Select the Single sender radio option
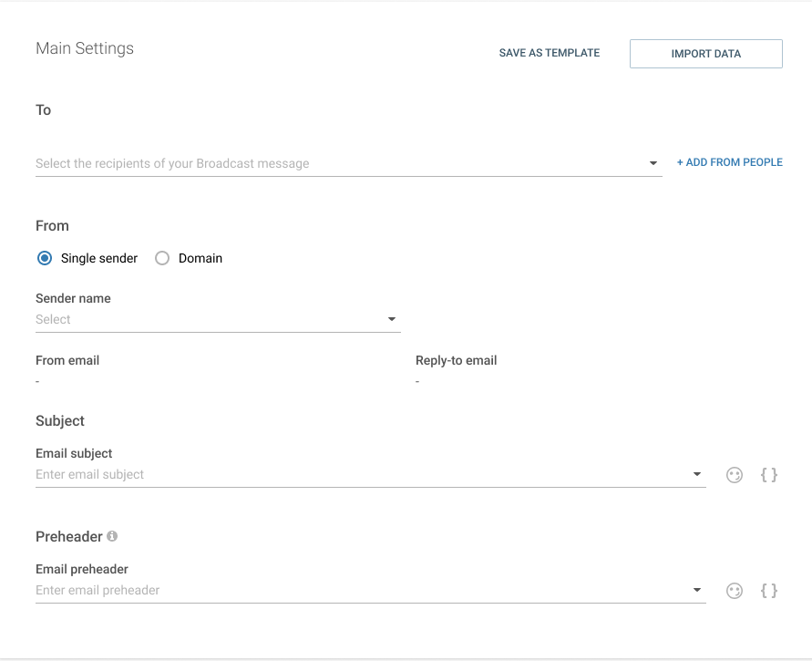This screenshot has width=812, height=661. pos(45,258)
